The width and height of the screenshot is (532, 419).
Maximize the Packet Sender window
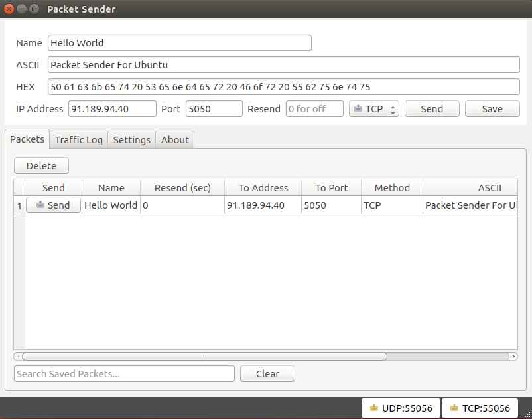pyautogui.click(x=34, y=9)
